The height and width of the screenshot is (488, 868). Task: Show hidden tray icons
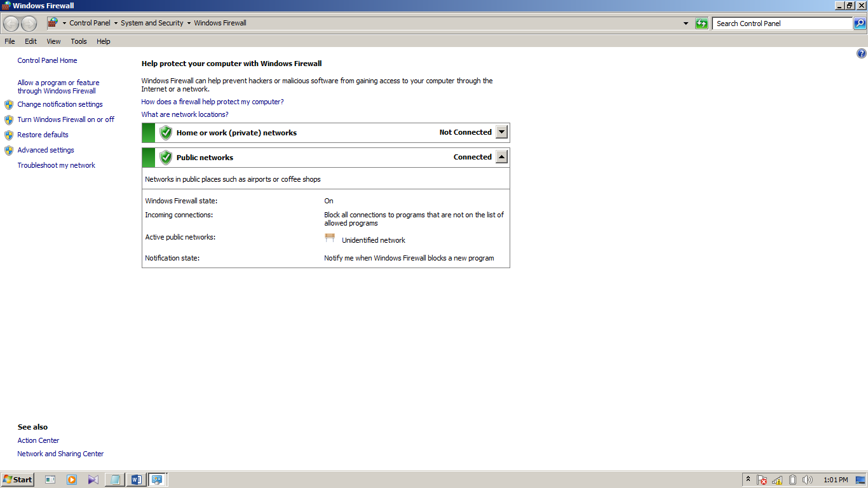(749, 480)
